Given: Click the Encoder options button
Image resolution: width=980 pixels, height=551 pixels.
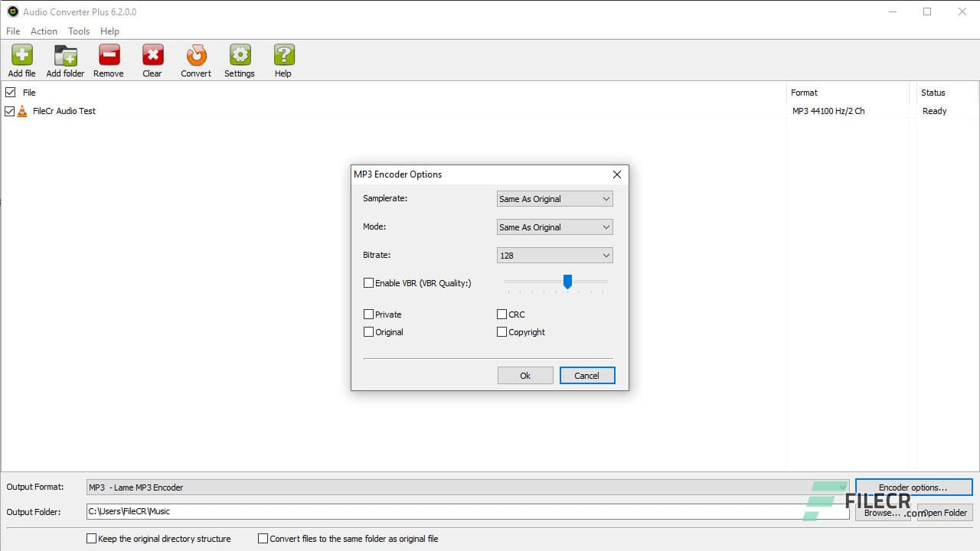Looking at the screenshot, I should (x=913, y=487).
